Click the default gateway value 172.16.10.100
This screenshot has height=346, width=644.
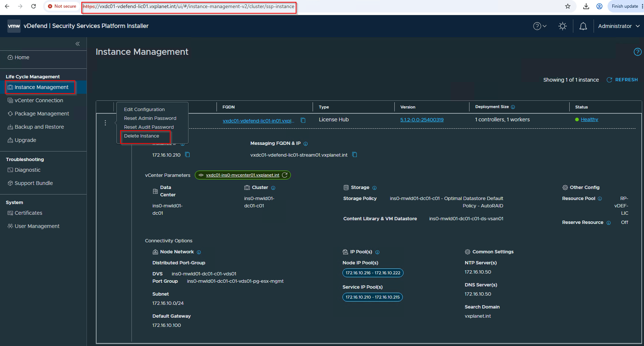(167, 325)
